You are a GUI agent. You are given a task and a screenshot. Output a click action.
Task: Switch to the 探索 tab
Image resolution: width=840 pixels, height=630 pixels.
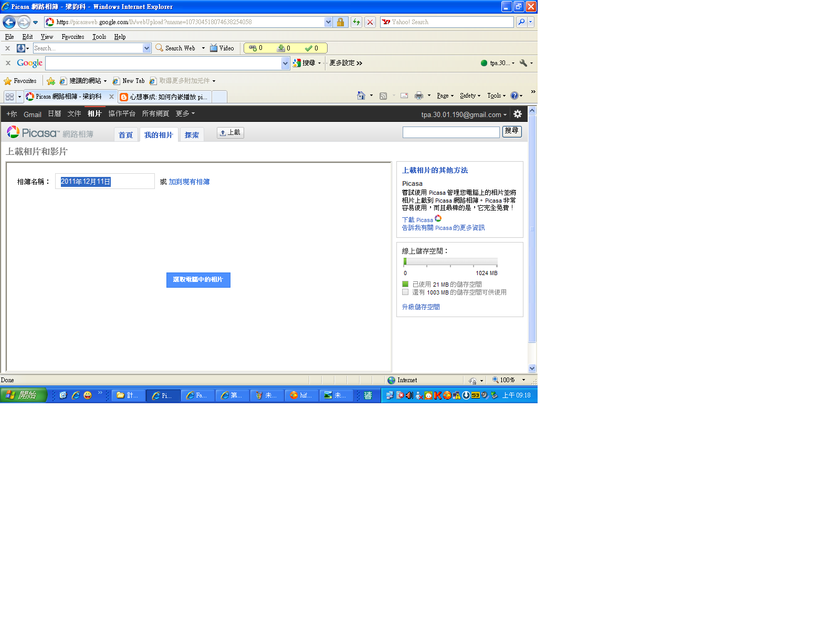coord(192,135)
